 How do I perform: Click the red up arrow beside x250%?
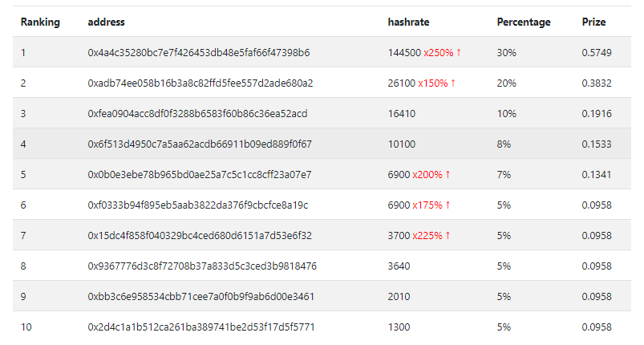coord(459,53)
